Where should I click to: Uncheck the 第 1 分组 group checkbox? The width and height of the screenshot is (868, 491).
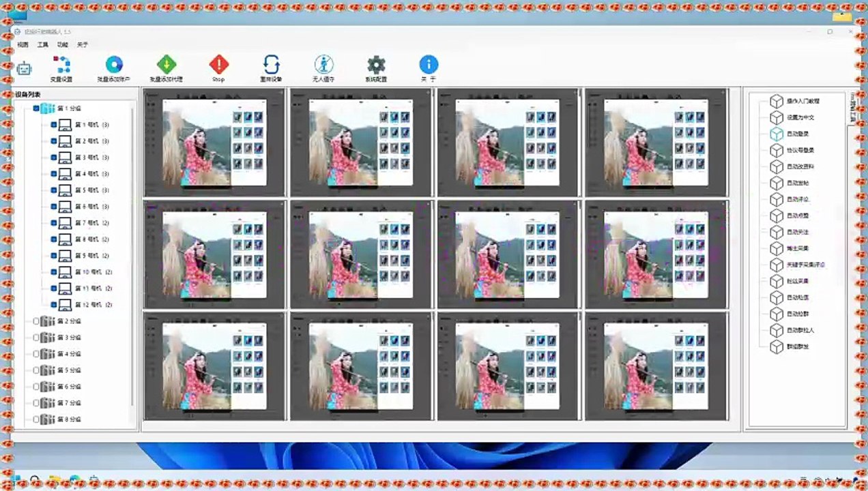(x=36, y=108)
